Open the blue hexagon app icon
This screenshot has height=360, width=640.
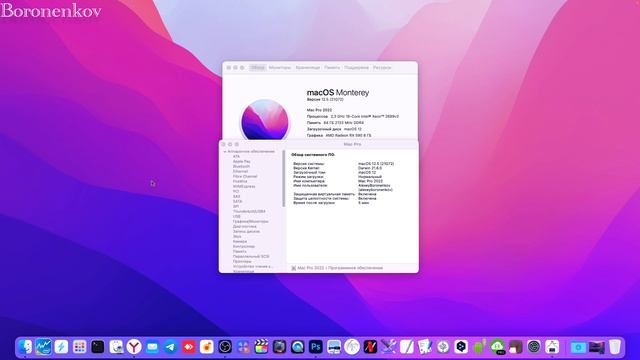pos(461,347)
